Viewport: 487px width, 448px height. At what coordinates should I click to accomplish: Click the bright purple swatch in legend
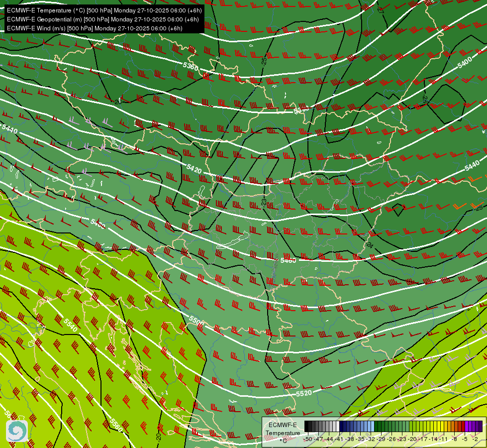[x=467, y=426]
